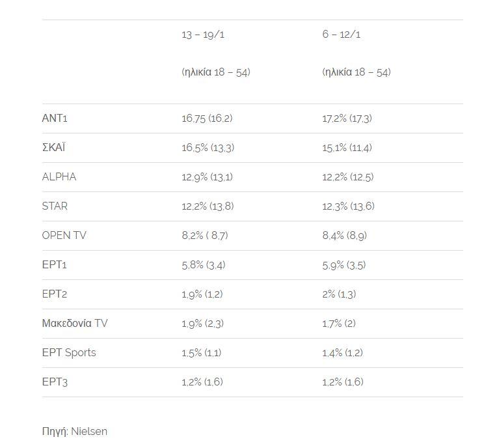Click the ΕΡΤ1 channel label
Image resolution: width=499 pixels, height=448 pixels.
54,265
